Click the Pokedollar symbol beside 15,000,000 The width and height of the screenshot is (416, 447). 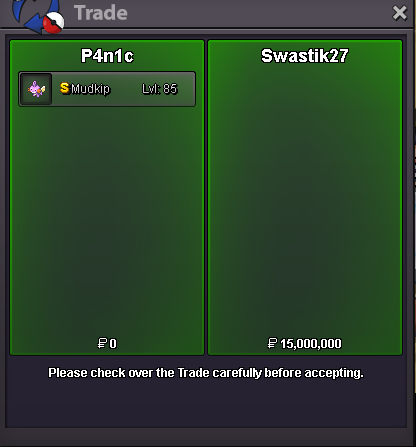coord(272,343)
